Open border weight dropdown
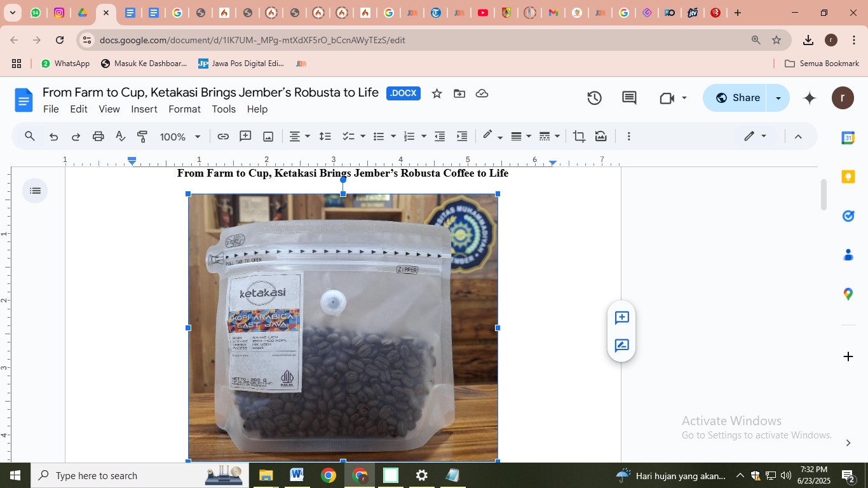This screenshot has height=488, width=868. pos(521,136)
